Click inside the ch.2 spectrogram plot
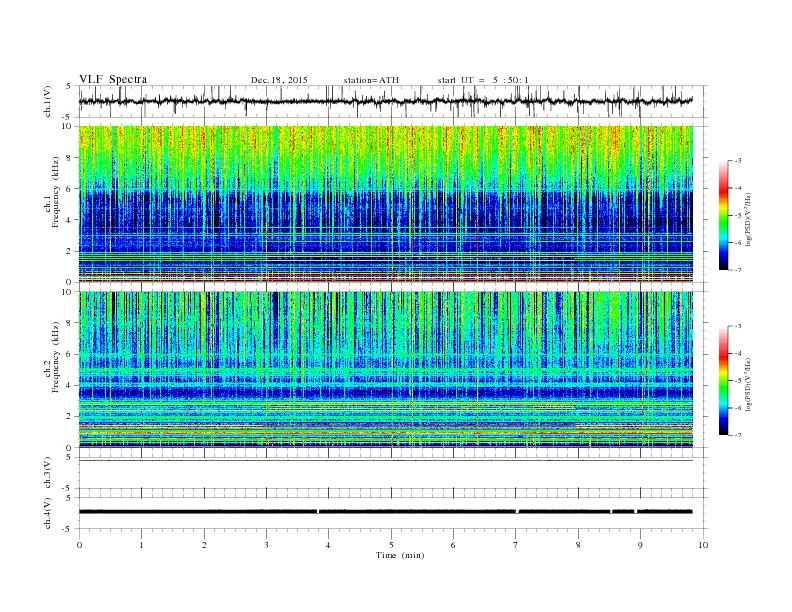The image size is (792, 612). [x=385, y=369]
